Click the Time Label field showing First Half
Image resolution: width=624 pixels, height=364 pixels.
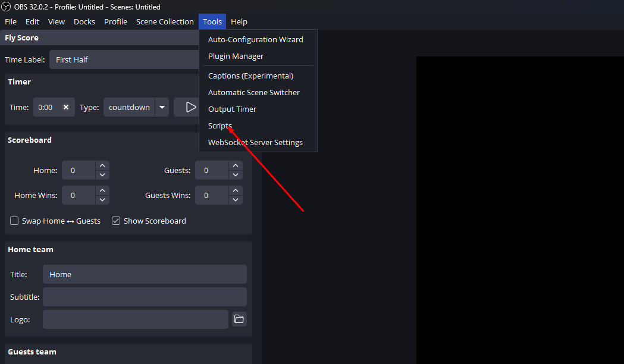point(119,59)
